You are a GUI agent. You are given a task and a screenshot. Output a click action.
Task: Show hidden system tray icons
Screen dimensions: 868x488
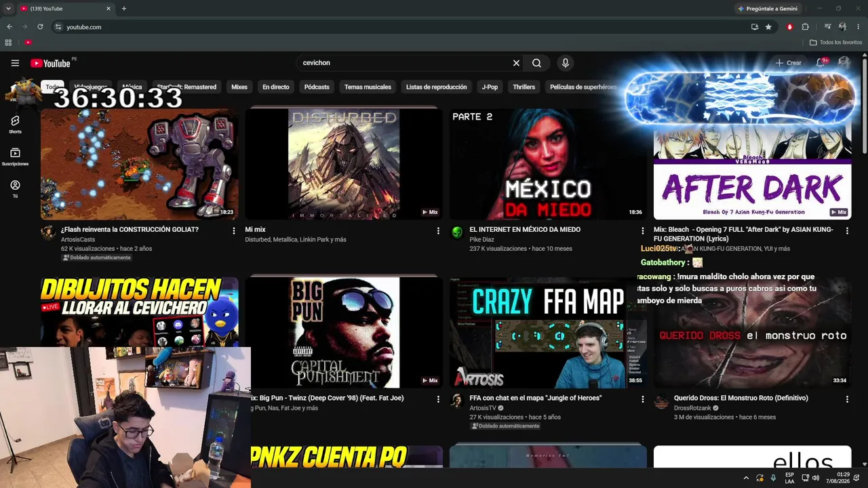[x=746, y=478]
